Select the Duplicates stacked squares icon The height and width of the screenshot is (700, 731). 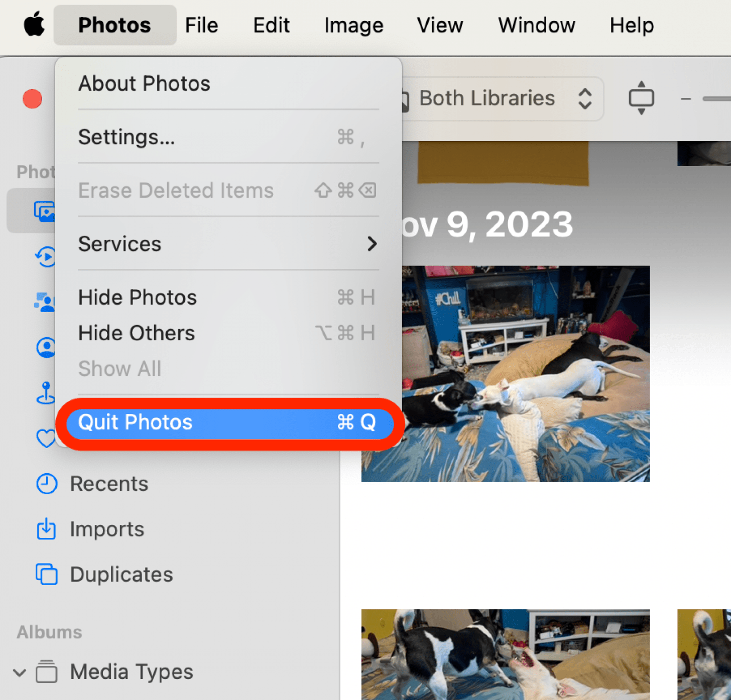pyautogui.click(x=47, y=574)
